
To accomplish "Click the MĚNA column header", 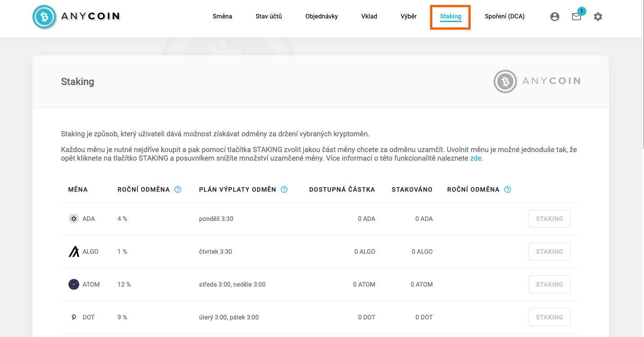I will pyautogui.click(x=78, y=189).
